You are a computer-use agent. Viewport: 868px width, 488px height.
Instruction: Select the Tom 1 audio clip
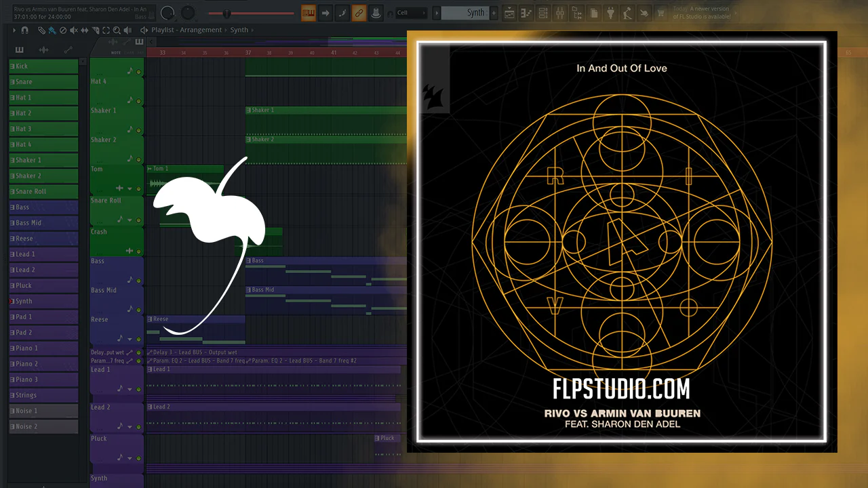pos(185,180)
